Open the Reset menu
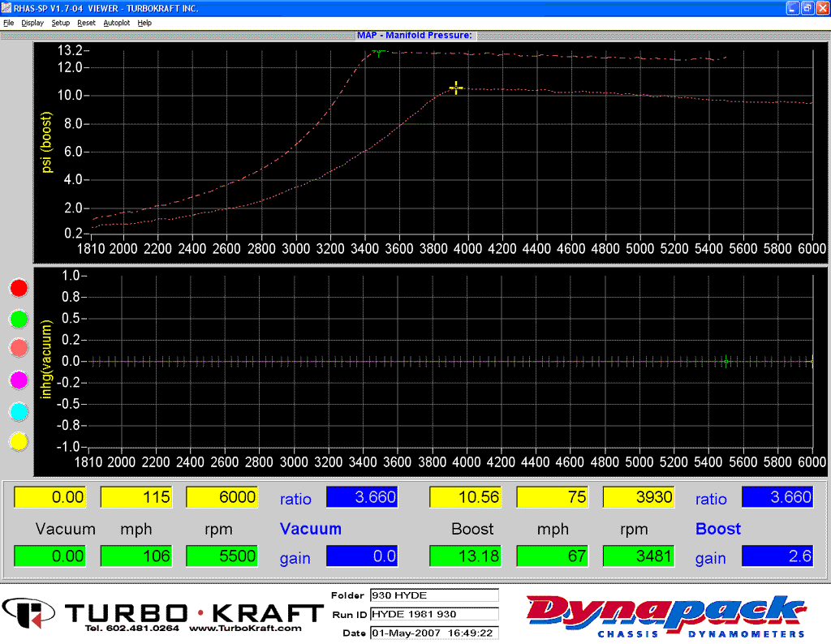 [86, 23]
